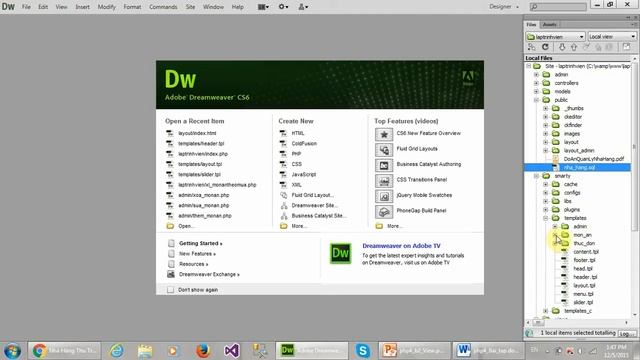Open the Designer workspace switcher dropdown
Viewport: 640px width, 360px height.
tap(504, 7)
